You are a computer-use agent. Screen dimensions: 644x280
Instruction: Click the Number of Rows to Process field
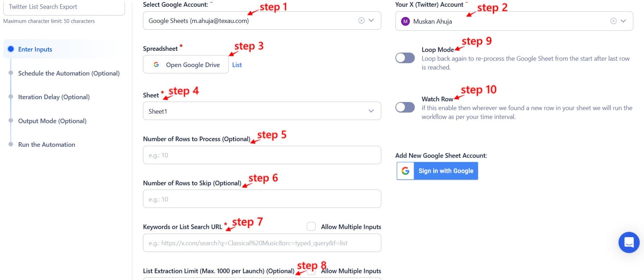pos(262,155)
